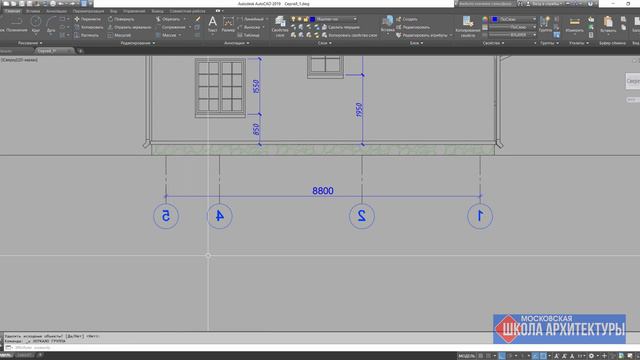Activate the Stretch (Растянуть) command

(86, 36)
